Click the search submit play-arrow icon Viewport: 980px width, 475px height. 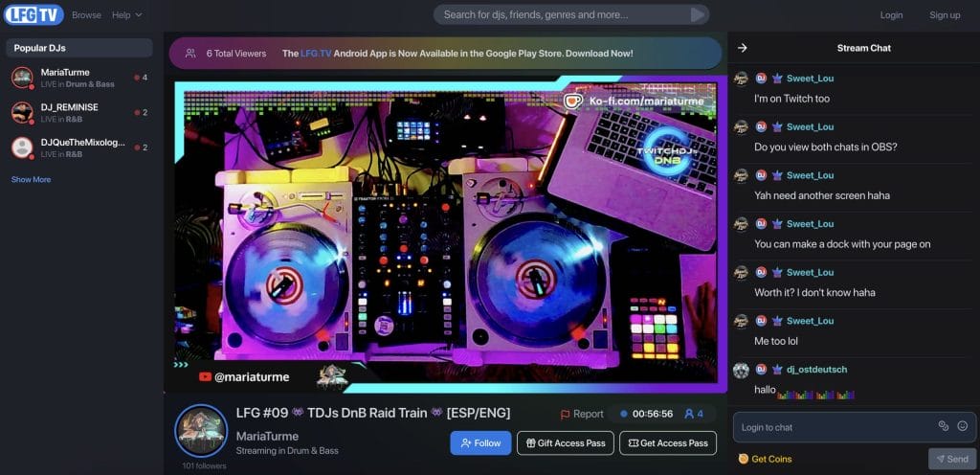click(699, 14)
